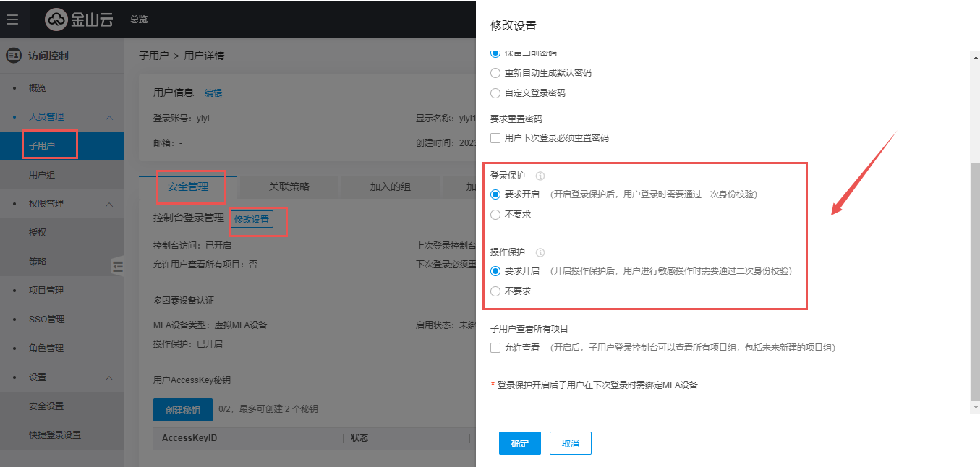This screenshot has width=980, height=467.
Task: Open 子用户 in the sidebar
Action: click(62, 146)
